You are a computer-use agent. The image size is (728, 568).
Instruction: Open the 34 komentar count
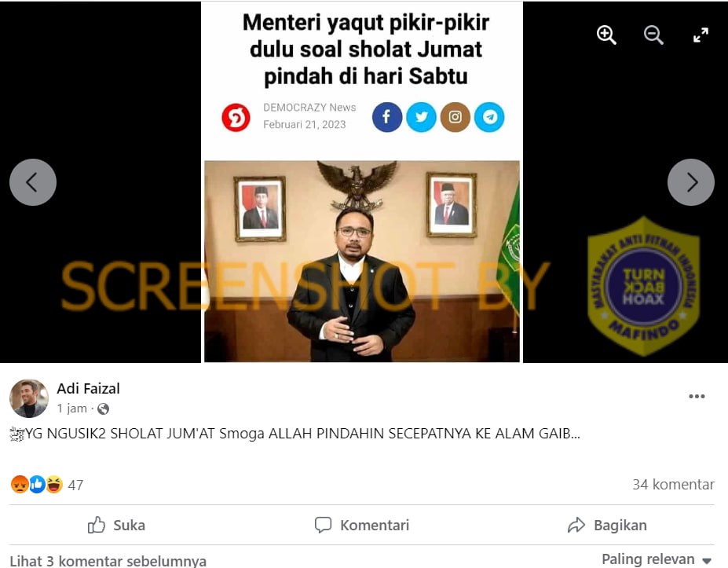(x=673, y=485)
